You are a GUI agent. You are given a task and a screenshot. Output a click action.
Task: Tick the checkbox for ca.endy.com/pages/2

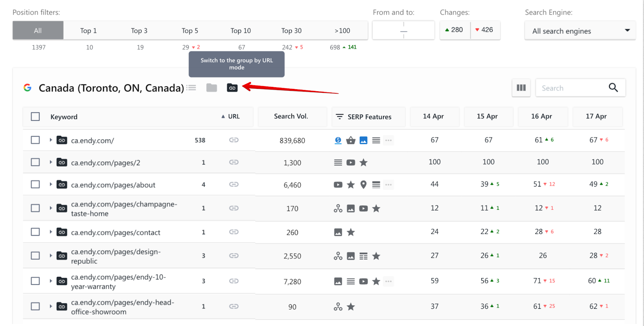click(x=35, y=162)
